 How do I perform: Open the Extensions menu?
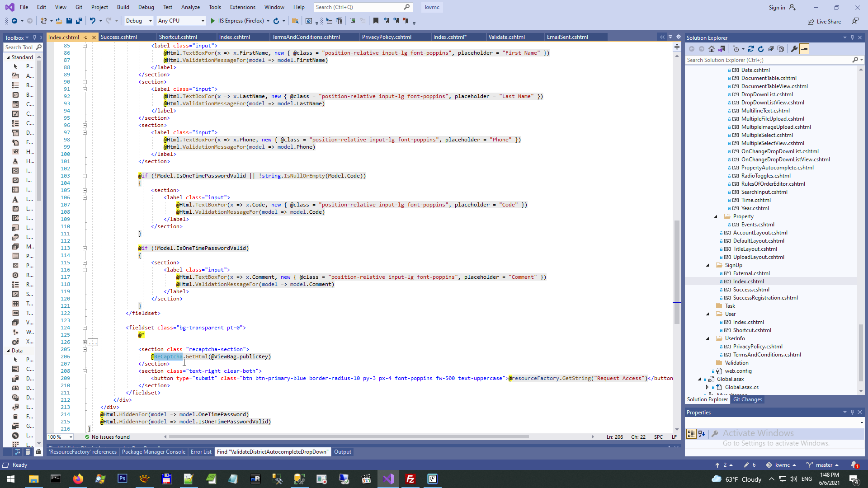(242, 7)
